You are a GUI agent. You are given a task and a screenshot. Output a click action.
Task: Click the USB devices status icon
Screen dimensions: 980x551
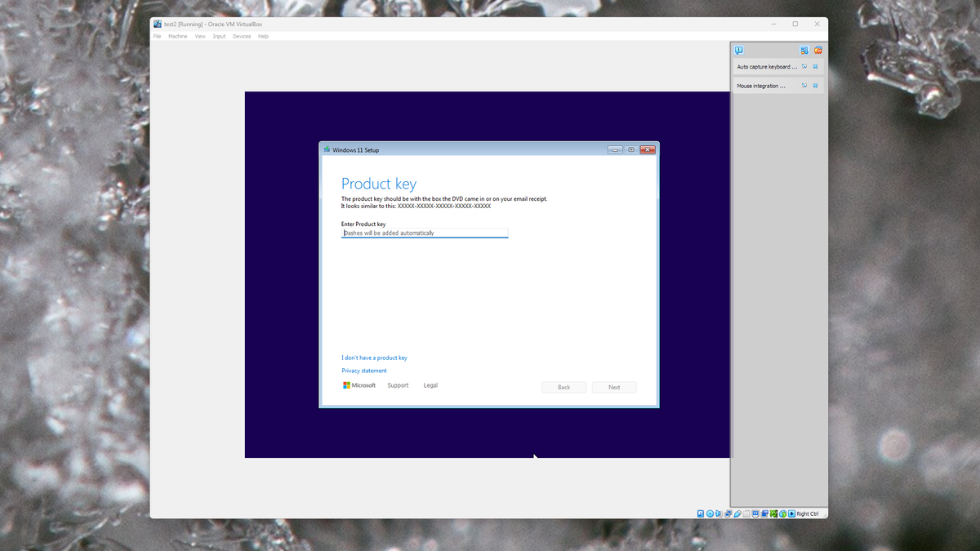click(737, 513)
